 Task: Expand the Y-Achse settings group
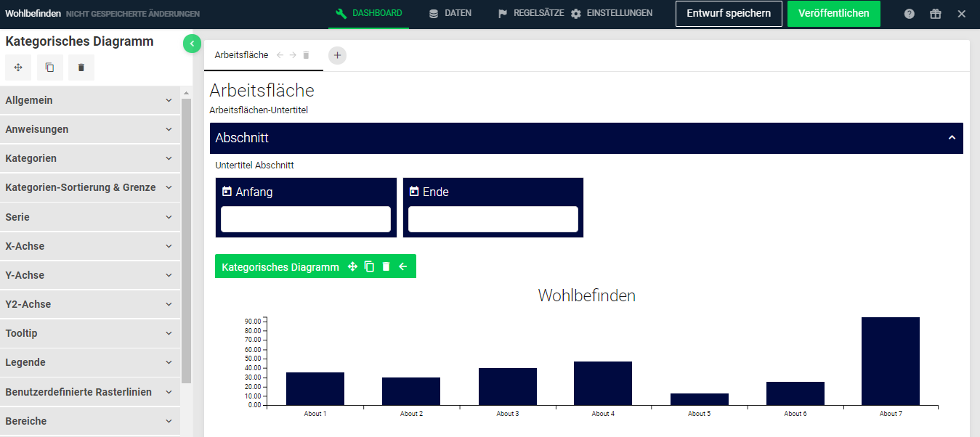[90, 275]
